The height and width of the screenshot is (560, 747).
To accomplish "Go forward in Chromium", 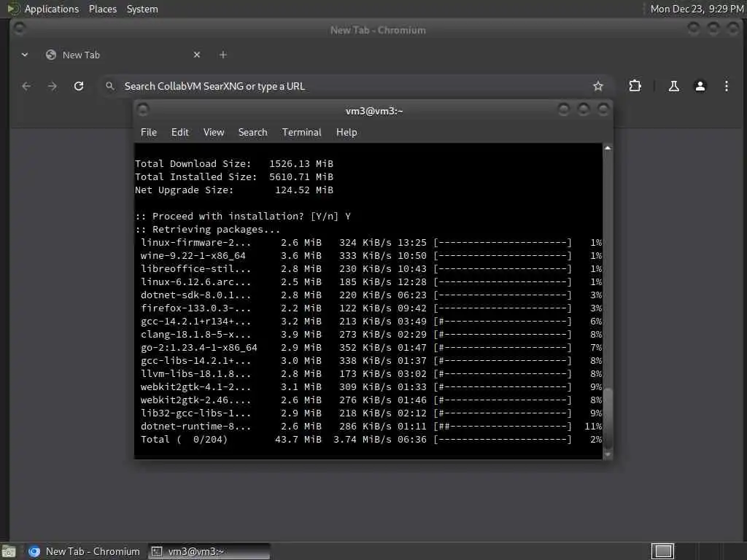I will (53, 86).
